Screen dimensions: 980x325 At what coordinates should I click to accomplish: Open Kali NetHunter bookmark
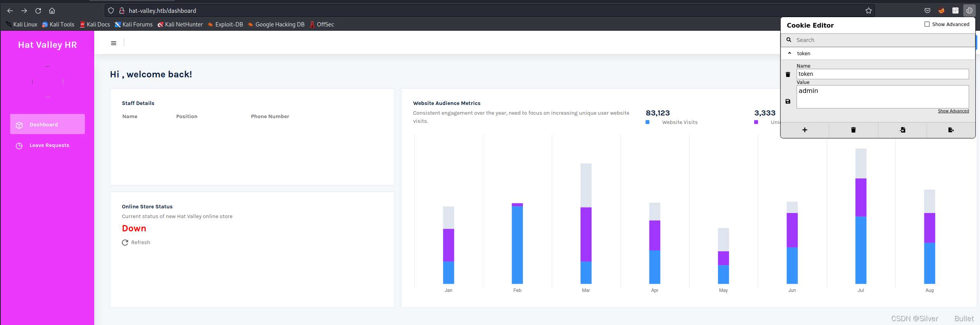pos(180,24)
